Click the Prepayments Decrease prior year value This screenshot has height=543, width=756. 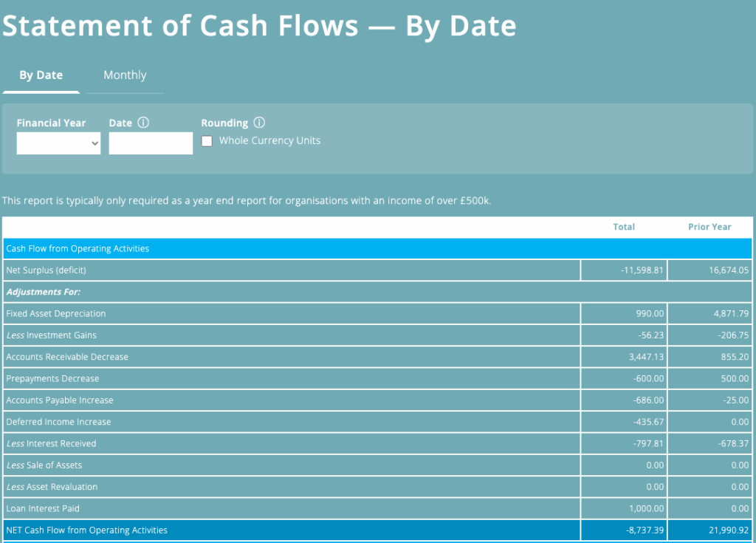720,378
